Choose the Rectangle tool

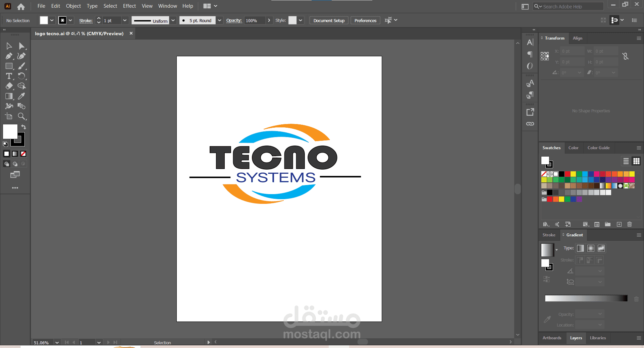tap(9, 66)
